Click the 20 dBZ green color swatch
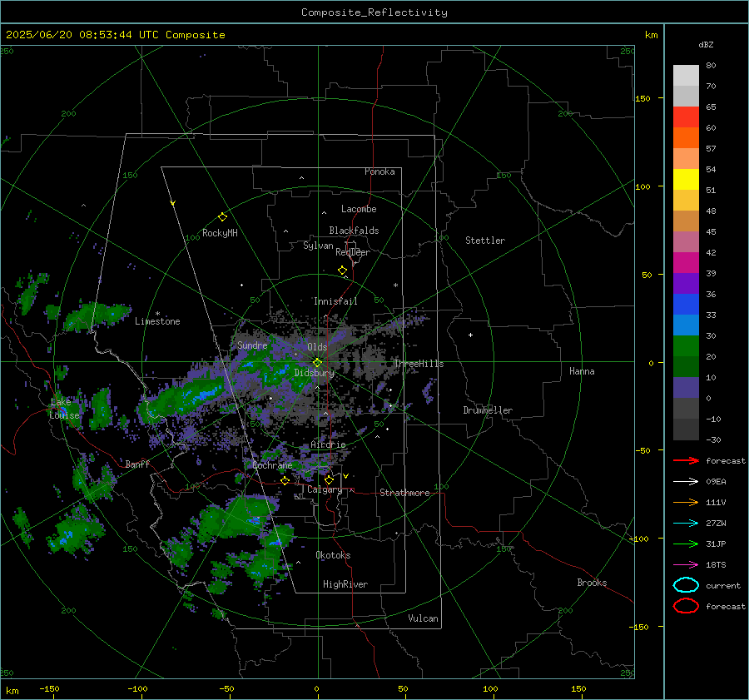 [686, 346]
